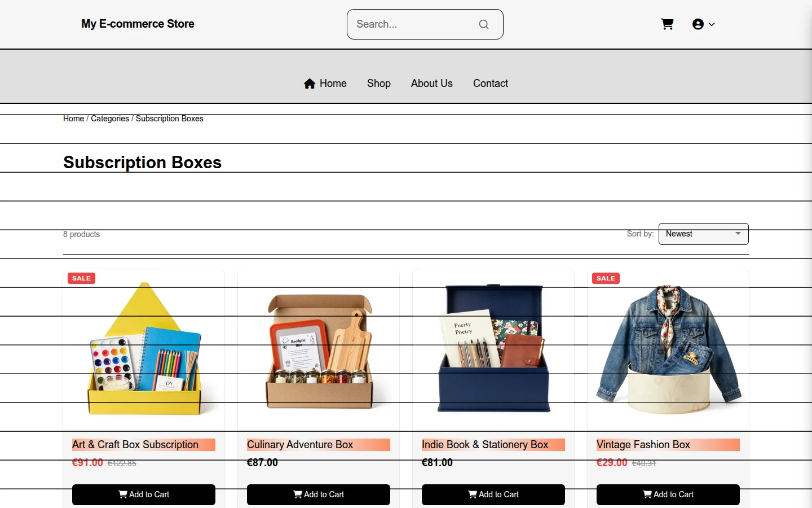Open the Newest sort dropdown
Viewport: 812px width, 508px height.
tap(703, 234)
